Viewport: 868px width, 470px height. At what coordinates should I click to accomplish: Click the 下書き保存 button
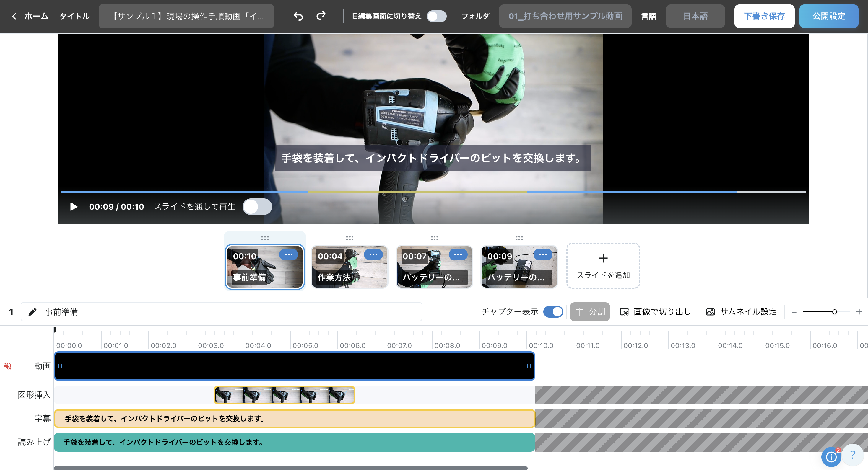[764, 16]
